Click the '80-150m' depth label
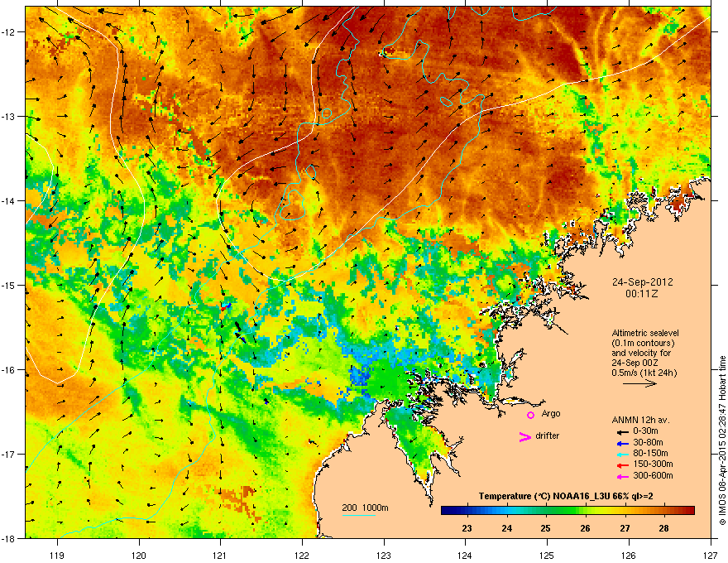 650,454
